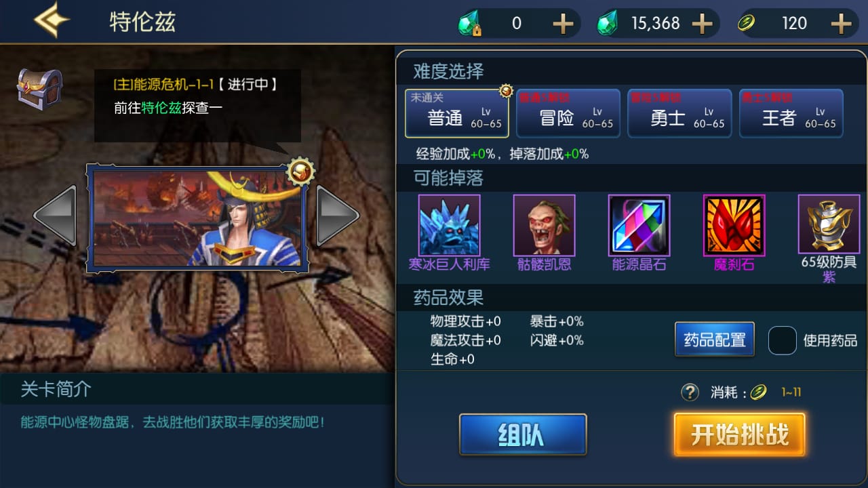The image size is (868, 488).
Task: Open the treasure chest reward icon
Action: click(x=39, y=89)
